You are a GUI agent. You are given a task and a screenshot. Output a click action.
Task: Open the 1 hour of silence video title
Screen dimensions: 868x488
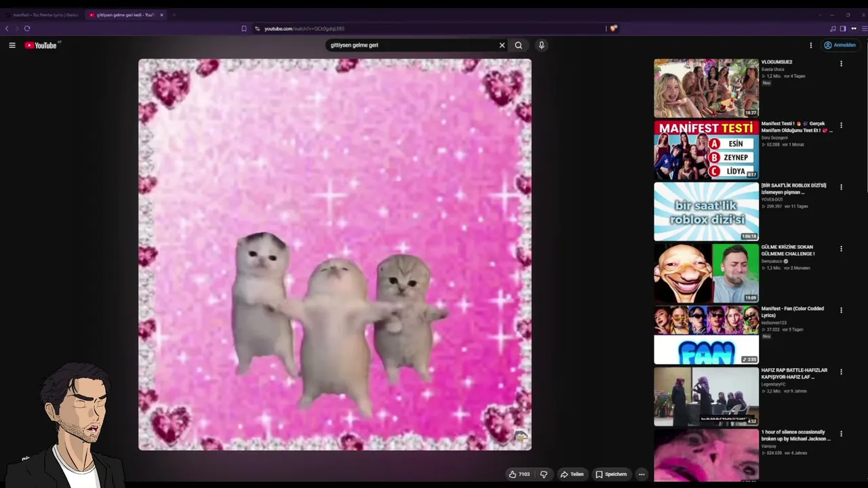click(795, 436)
